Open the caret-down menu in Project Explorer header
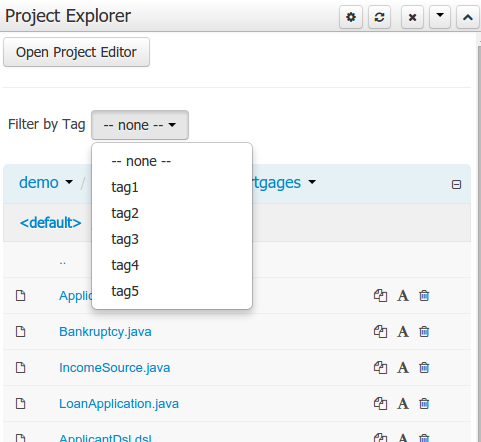 440,17
